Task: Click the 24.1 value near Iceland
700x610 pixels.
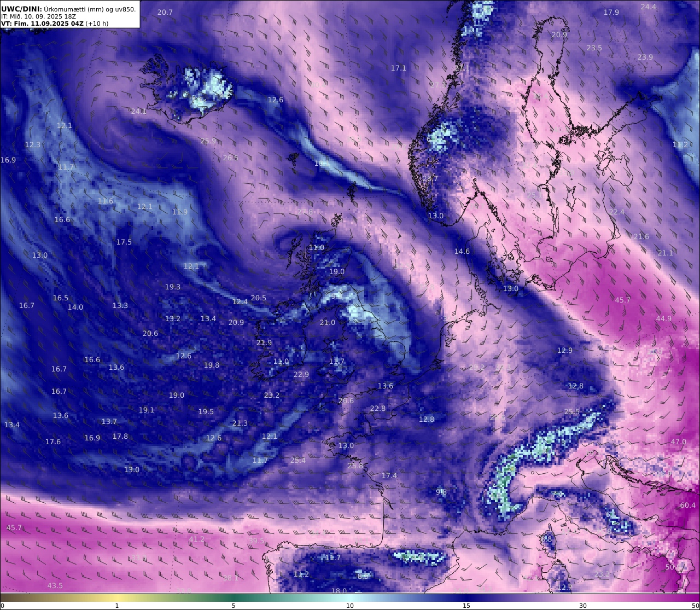Action: (x=138, y=112)
